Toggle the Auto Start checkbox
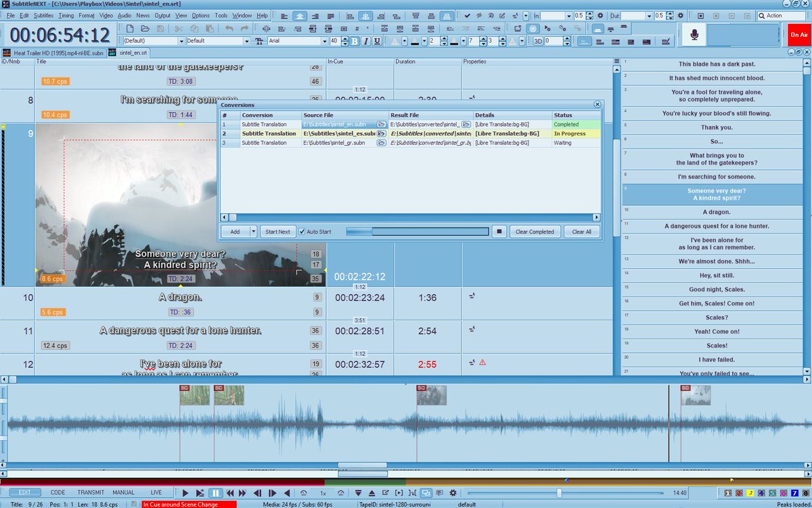Screen dimensions: 812x508 [x=302, y=232]
